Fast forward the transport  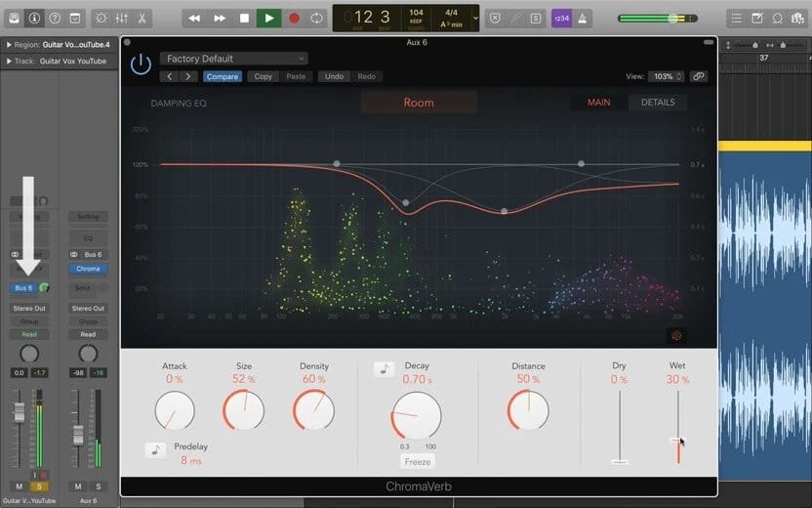coord(220,19)
